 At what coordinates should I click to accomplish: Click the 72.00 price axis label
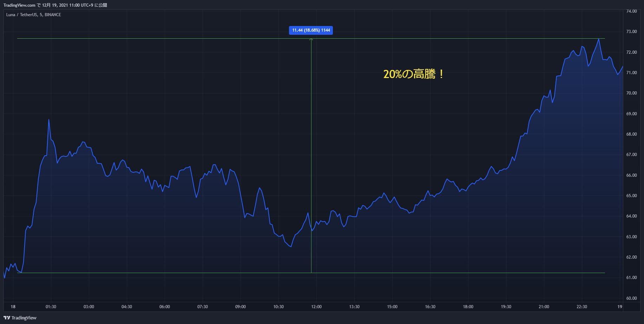[631, 52]
